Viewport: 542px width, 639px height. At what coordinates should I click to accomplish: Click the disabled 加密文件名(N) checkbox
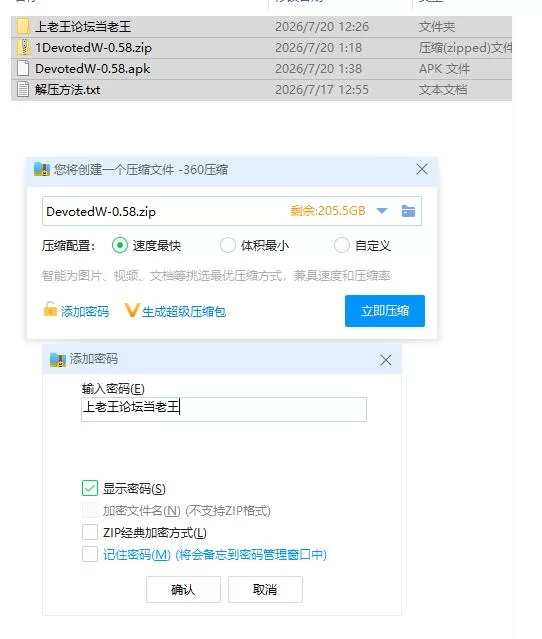pyautogui.click(x=90, y=510)
